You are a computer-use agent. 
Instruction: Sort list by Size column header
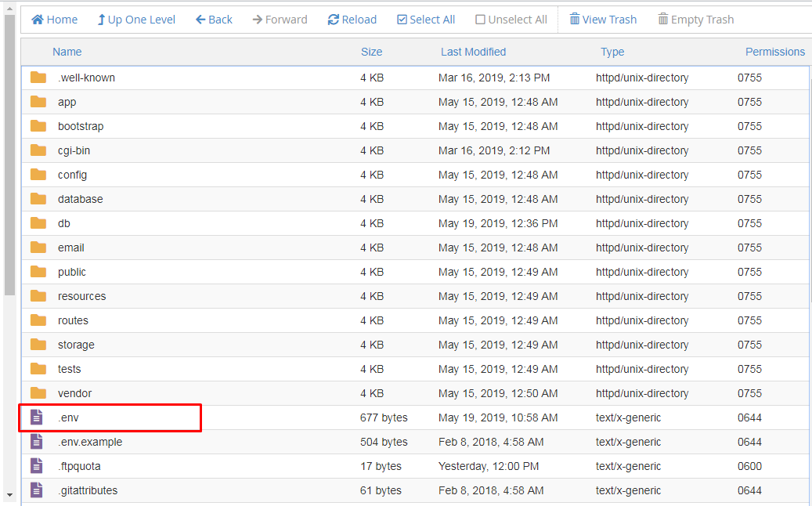coord(371,52)
